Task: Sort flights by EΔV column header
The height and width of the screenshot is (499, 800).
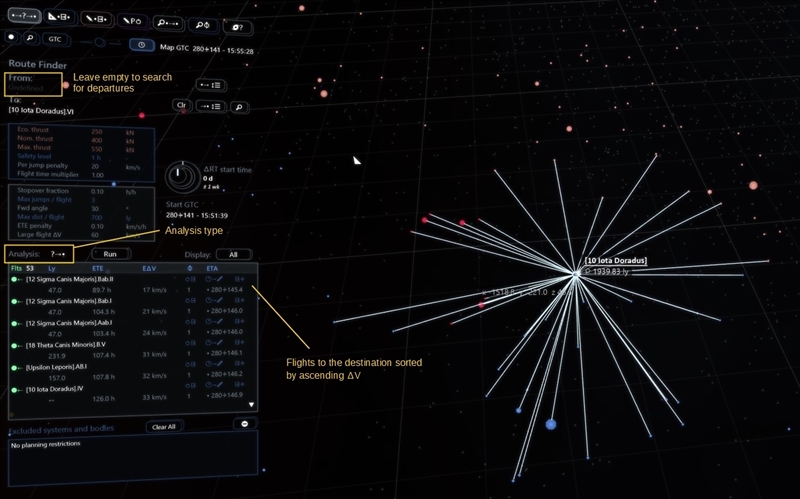Action: tap(149, 268)
